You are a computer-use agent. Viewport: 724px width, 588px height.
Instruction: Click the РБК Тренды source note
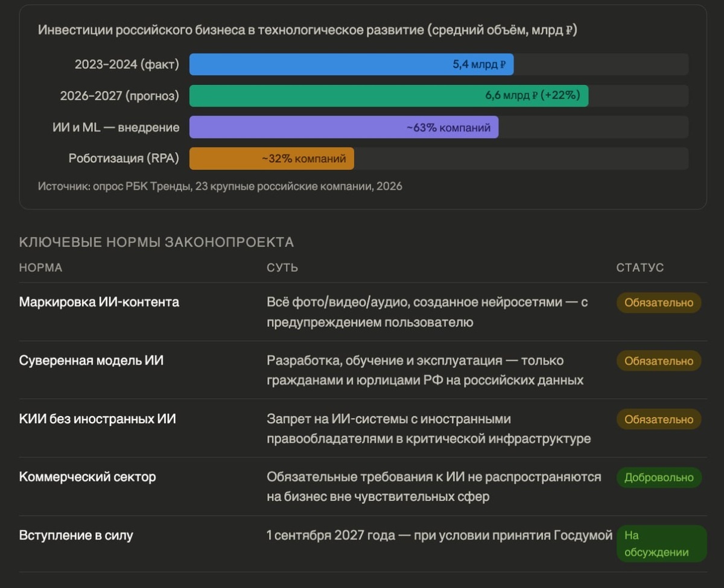pos(220,186)
